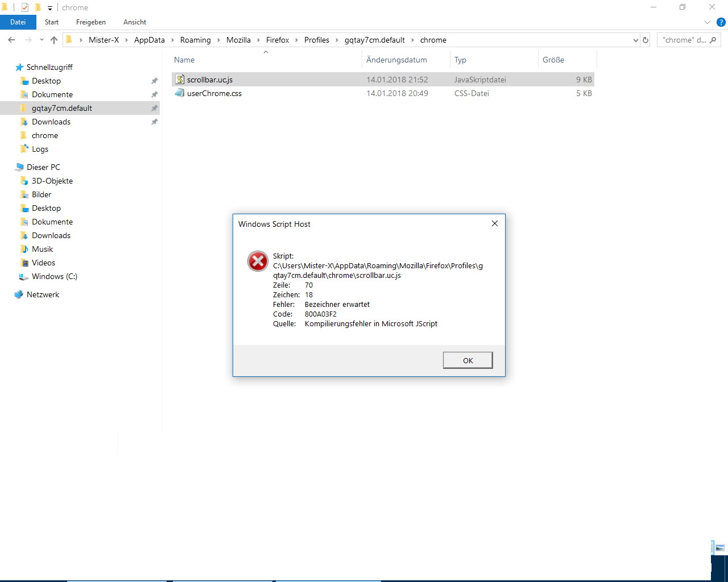Click the Netzwerk network icon
This screenshot has width=728, height=582.
(x=20, y=294)
